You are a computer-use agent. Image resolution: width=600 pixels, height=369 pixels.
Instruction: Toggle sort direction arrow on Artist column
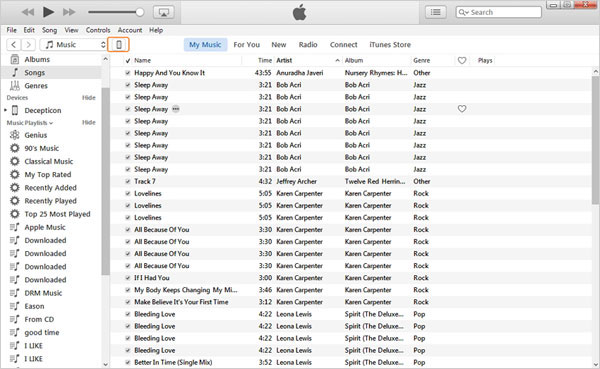337,60
